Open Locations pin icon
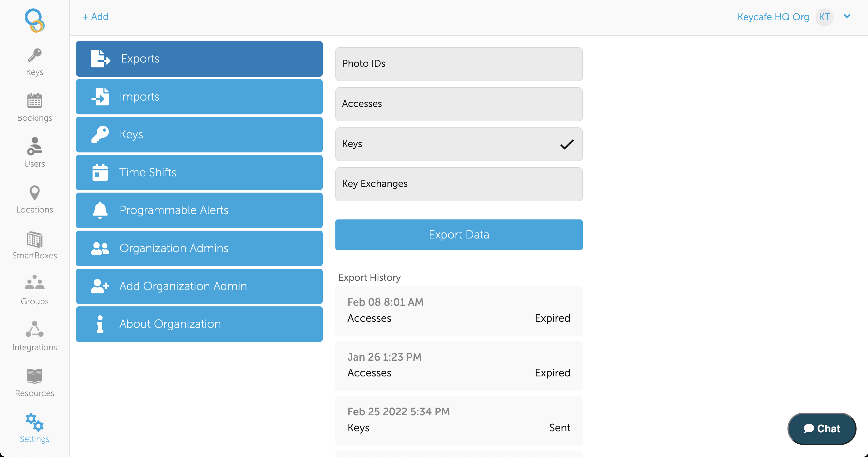This screenshot has width=868, height=457. (34, 193)
